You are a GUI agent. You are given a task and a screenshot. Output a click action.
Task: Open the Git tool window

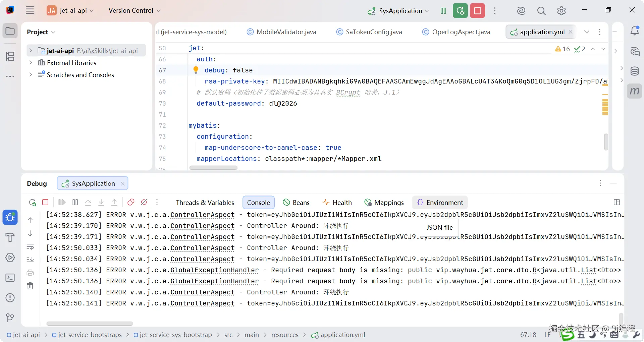(x=10, y=318)
